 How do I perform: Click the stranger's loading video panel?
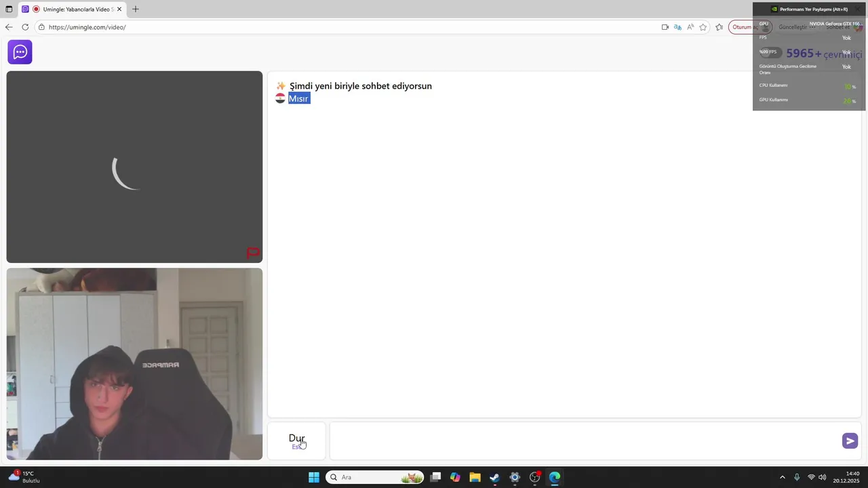tap(134, 167)
